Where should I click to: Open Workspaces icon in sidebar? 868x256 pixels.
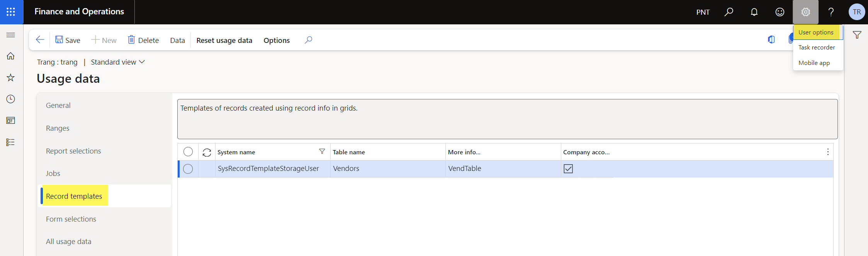coord(11,121)
